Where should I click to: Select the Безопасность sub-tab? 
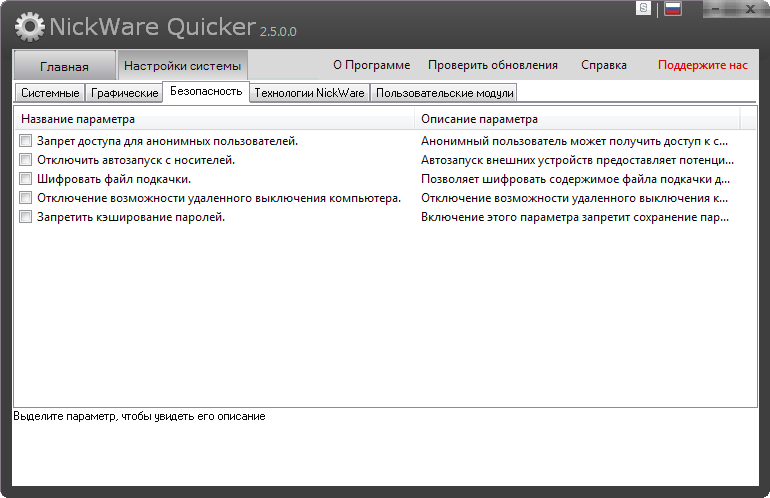(x=206, y=91)
